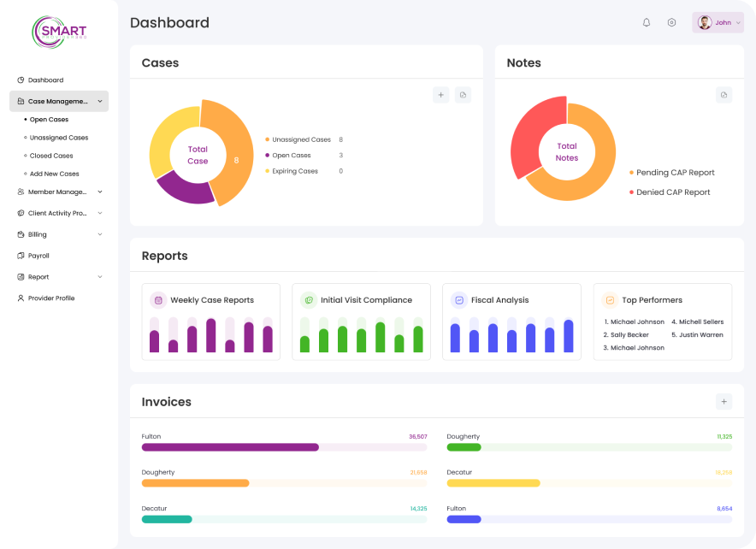Collapse the Case Management section

99,100
